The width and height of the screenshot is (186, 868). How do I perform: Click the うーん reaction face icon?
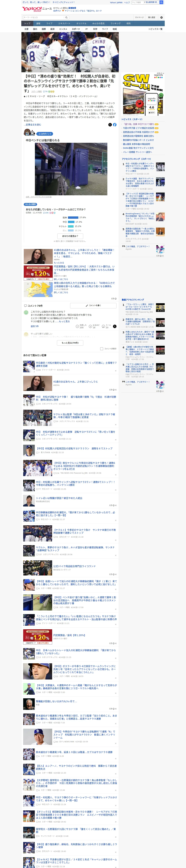(x=103, y=326)
